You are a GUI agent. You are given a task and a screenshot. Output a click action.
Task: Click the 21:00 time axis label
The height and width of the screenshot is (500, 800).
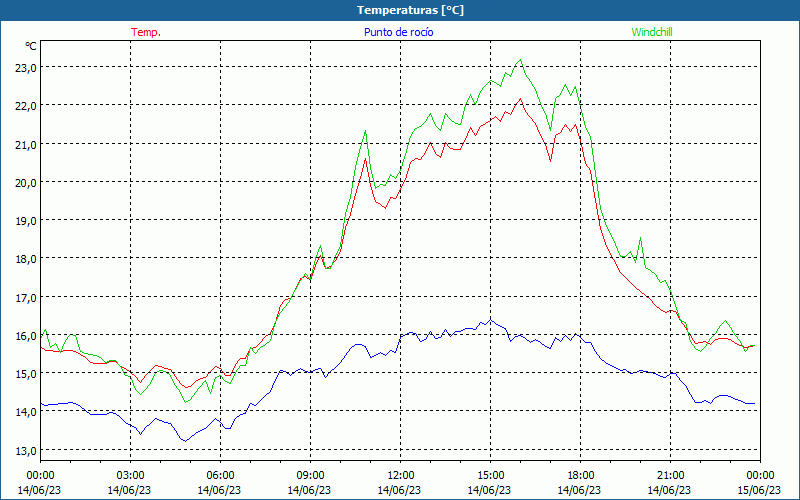[670, 476]
